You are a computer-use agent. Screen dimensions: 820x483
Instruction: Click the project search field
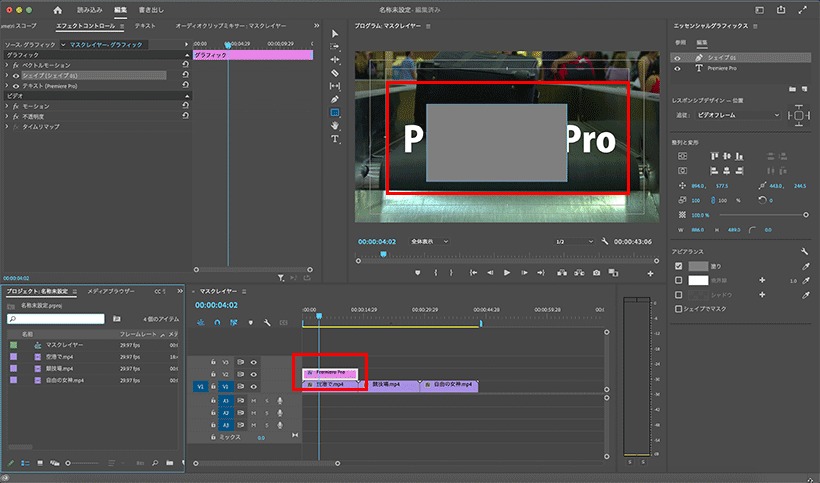coord(56,319)
